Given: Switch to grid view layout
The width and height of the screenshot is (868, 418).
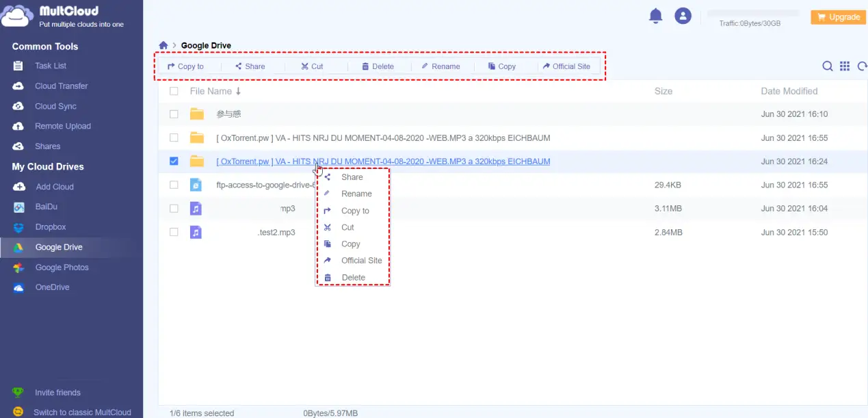Looking at the screenshot, I should (x=845, y=66).
